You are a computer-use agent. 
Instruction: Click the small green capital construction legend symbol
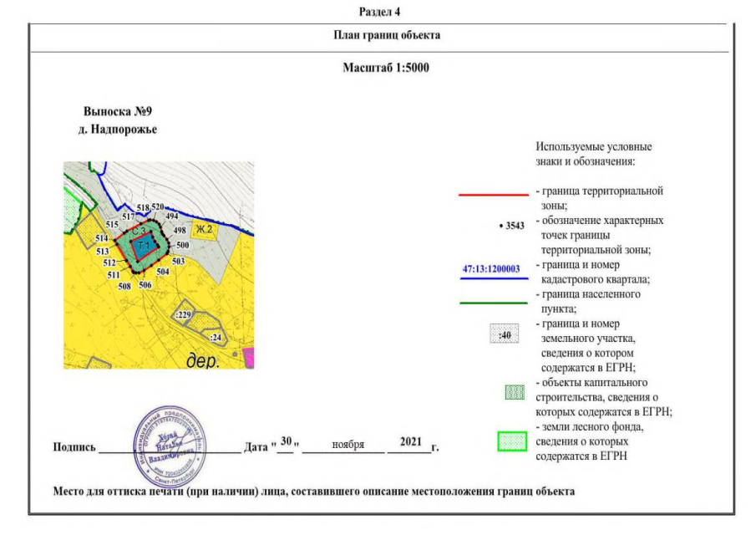coord(517,392)
